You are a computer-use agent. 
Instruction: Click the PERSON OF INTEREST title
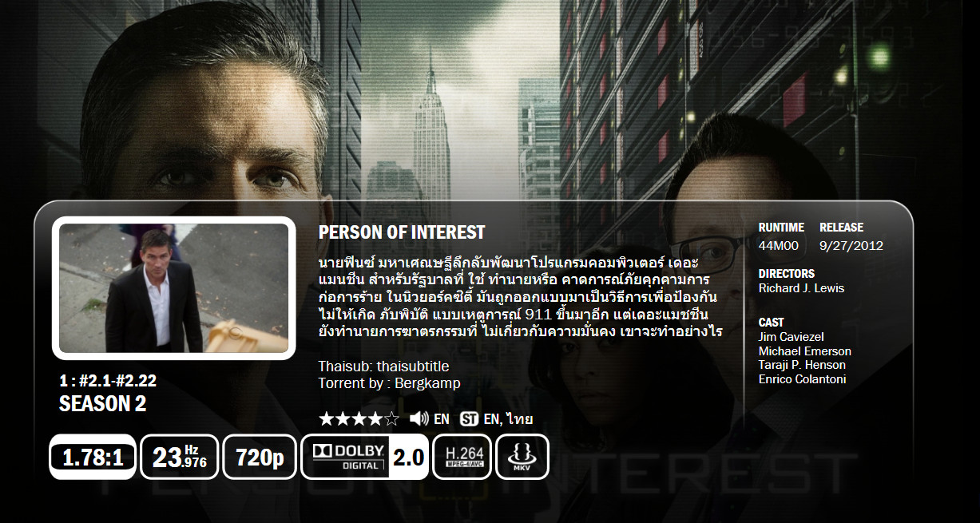[x=402, y=232]
